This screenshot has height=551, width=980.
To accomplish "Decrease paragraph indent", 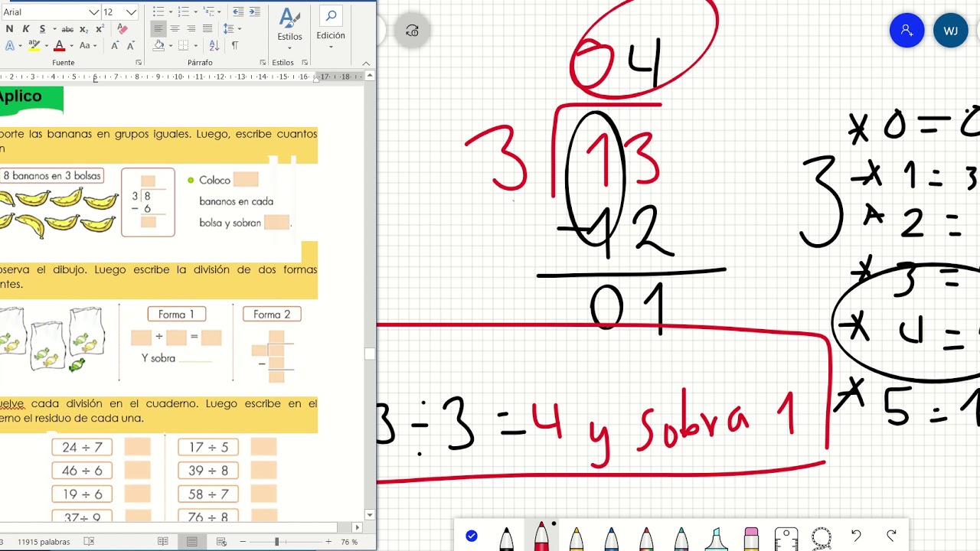I will coord(238,12).
